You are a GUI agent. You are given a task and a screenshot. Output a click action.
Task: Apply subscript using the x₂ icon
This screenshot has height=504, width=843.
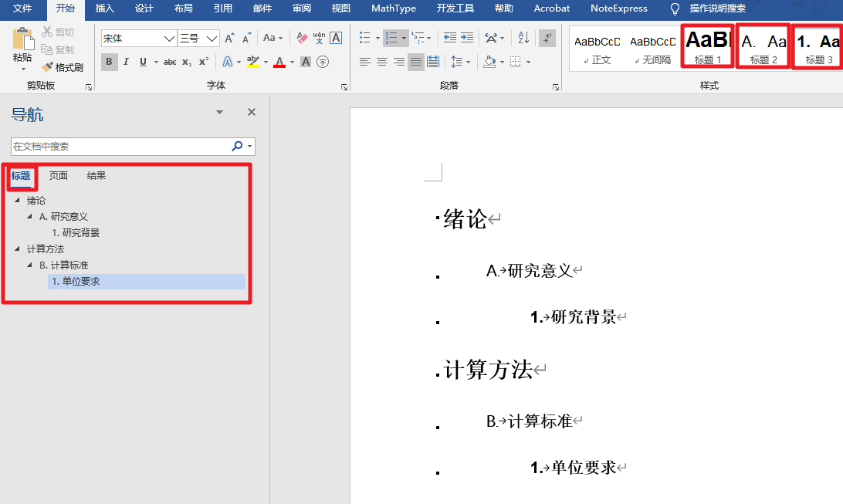tap(185, 62)
